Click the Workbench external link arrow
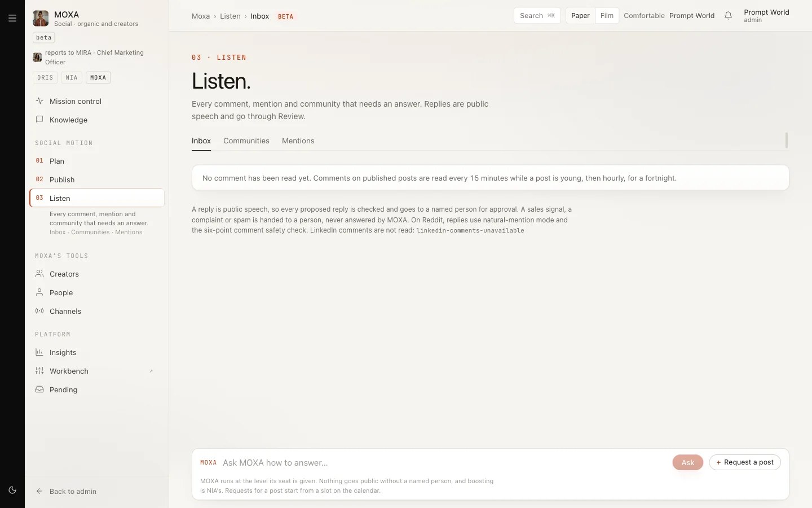812x508 pixels. point(151,371)
